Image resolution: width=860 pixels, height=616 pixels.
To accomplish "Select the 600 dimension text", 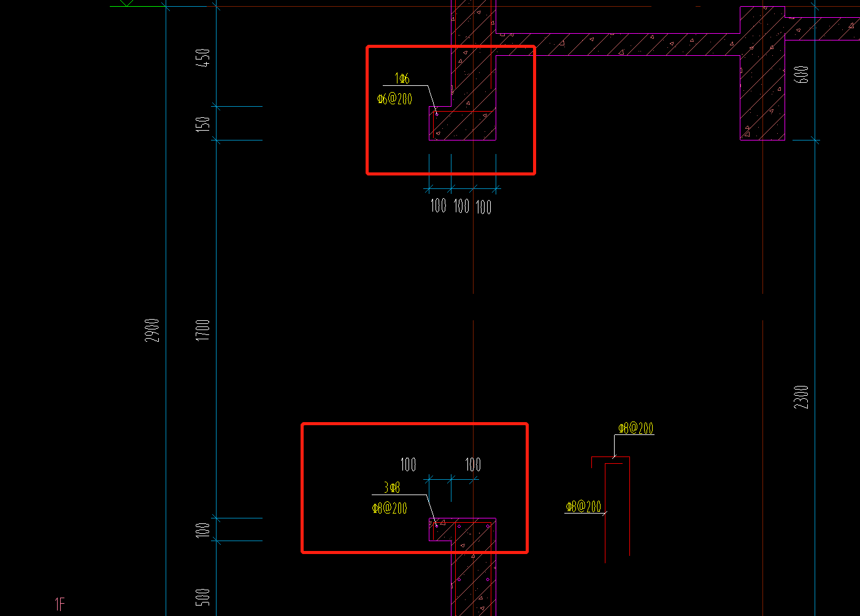I will click(802, 75).
